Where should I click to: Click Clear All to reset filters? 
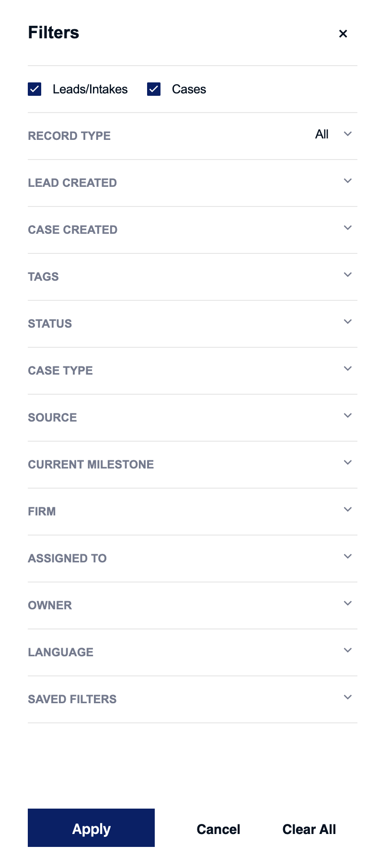point(309,829)
